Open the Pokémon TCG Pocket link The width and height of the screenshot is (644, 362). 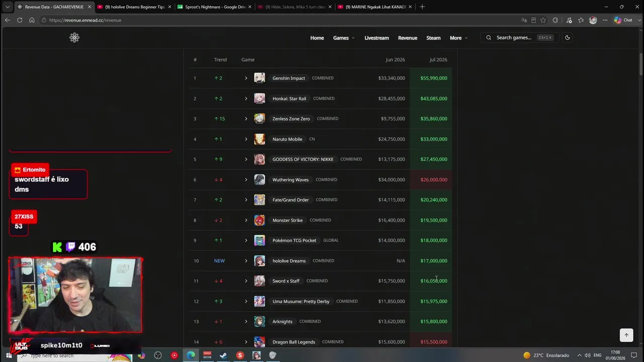[x=294, y=240]
